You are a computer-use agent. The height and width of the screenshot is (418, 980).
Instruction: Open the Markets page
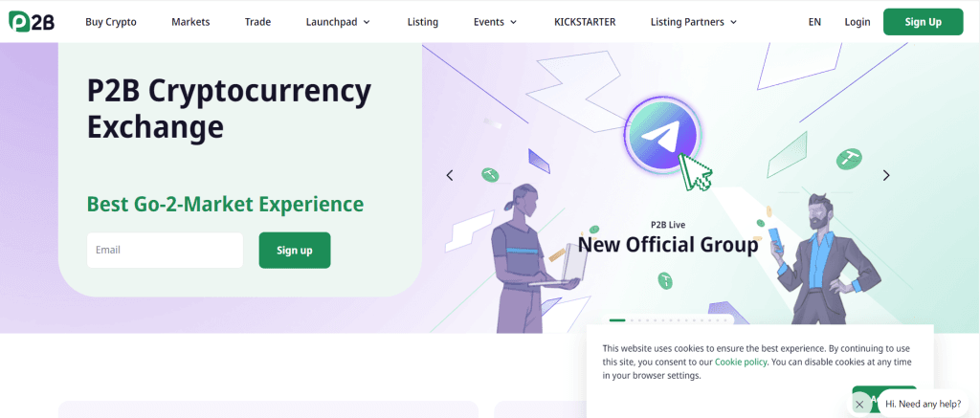click(x=190, y=22)
